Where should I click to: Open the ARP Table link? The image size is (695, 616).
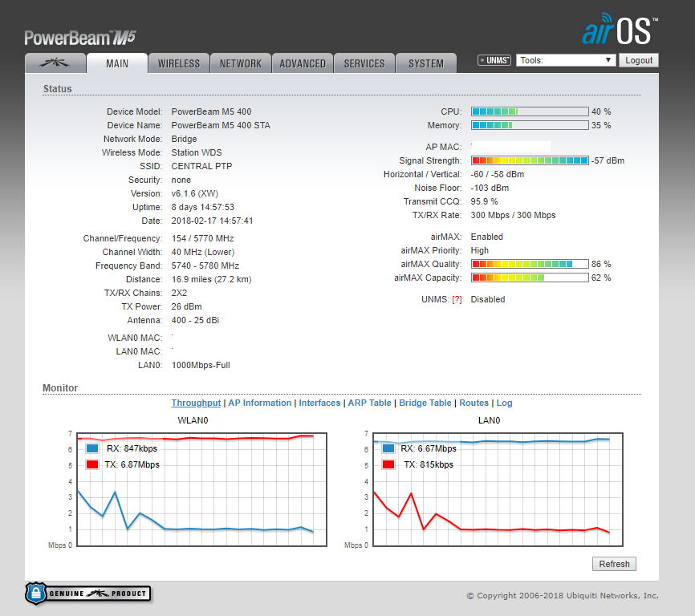(x=369, y=403)
